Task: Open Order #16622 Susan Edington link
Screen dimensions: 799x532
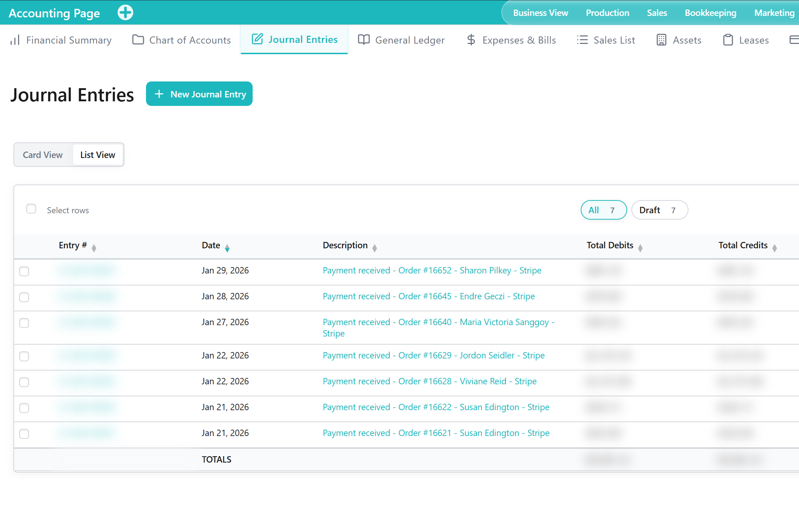Action: coord(436,407)
